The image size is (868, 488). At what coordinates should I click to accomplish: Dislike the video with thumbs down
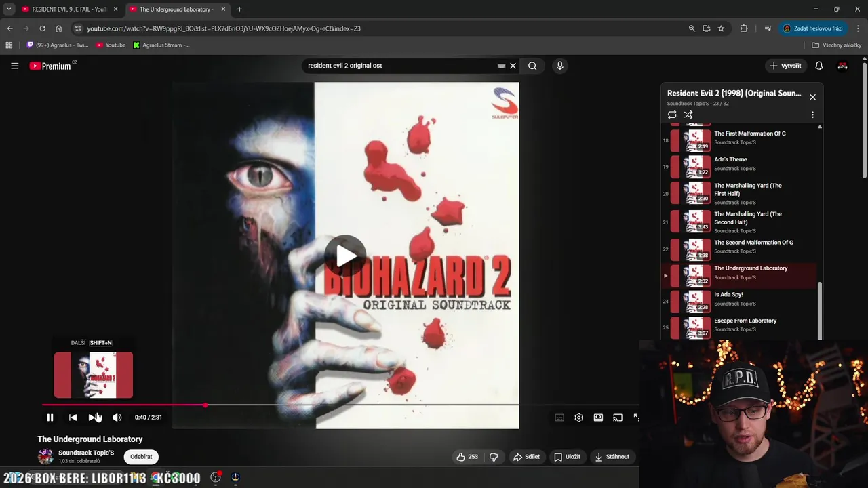(x=494, y=457)
